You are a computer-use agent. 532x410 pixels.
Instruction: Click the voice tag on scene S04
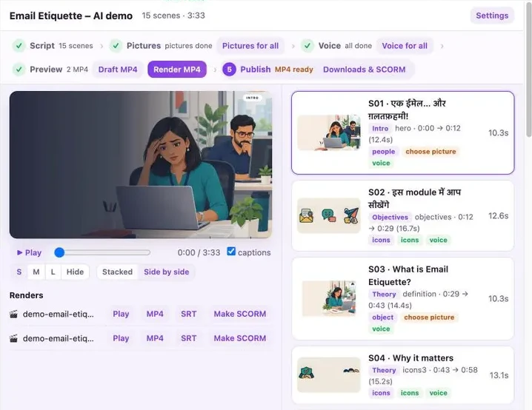pyautogui.click(x=438, y=393)
